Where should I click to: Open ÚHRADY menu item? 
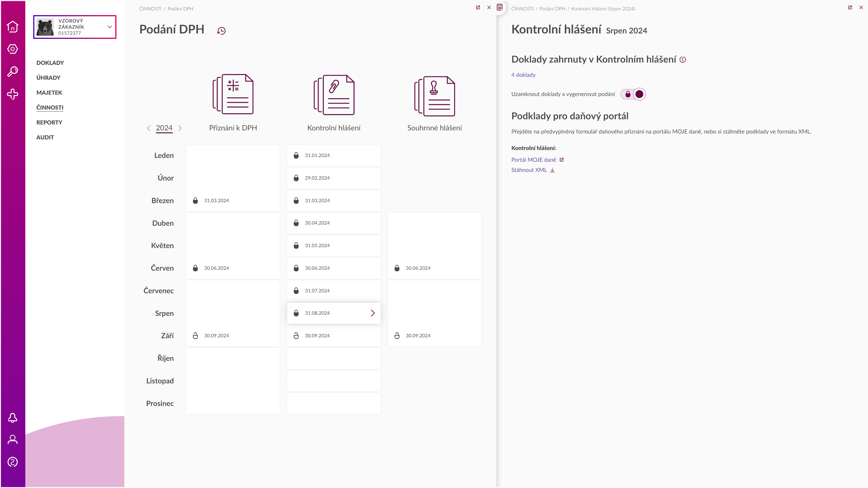click(49, 78)
